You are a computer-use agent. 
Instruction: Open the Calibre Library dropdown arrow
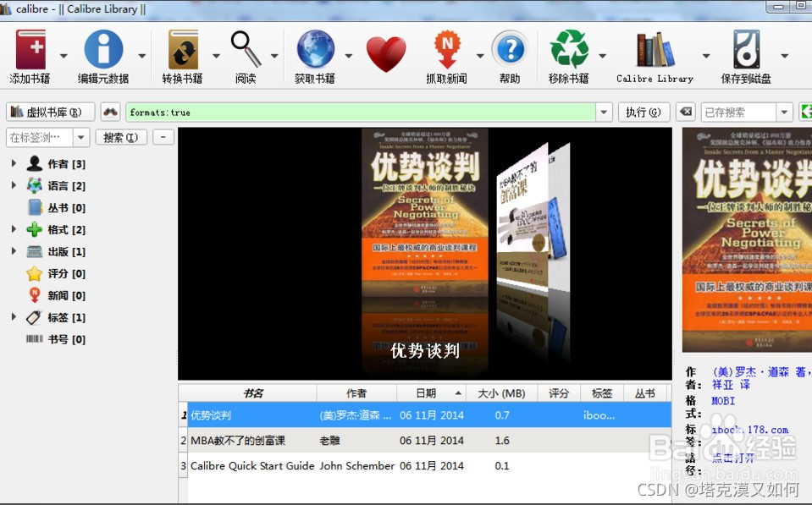point(706,55)
